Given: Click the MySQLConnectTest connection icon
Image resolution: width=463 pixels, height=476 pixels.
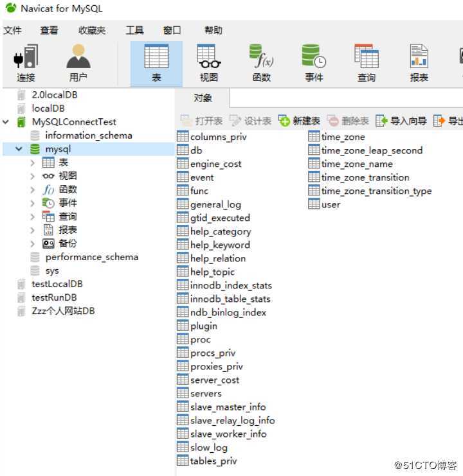Looking at the screenshot, I should click(x=21, y=122).
